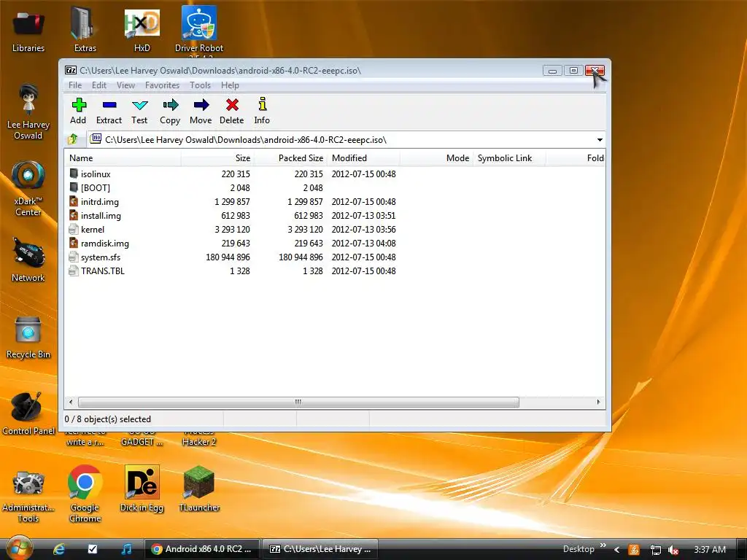Sort by the Size column header
The image size is (747, 560).
[x=217, y=158]
